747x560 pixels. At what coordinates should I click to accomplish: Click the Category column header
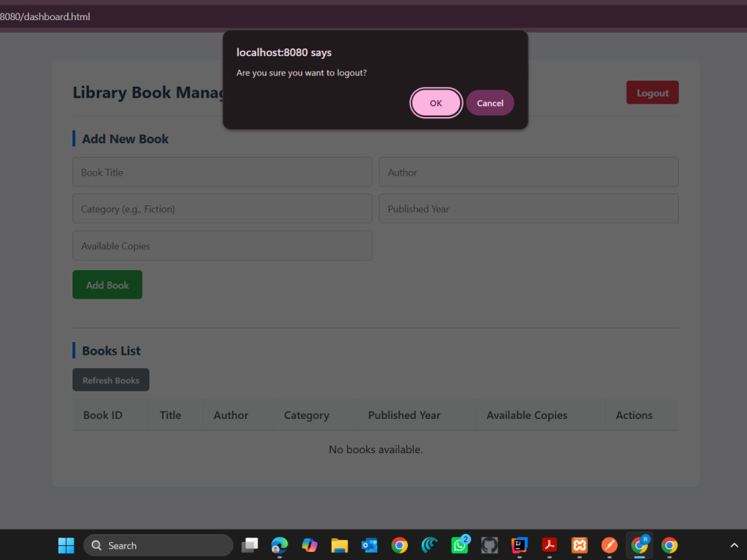306,415
